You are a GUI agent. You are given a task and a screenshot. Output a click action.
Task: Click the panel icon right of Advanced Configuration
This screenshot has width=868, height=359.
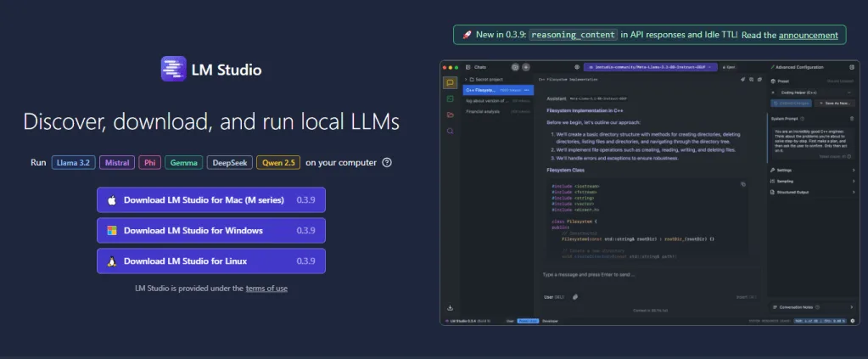click(851, 67)
